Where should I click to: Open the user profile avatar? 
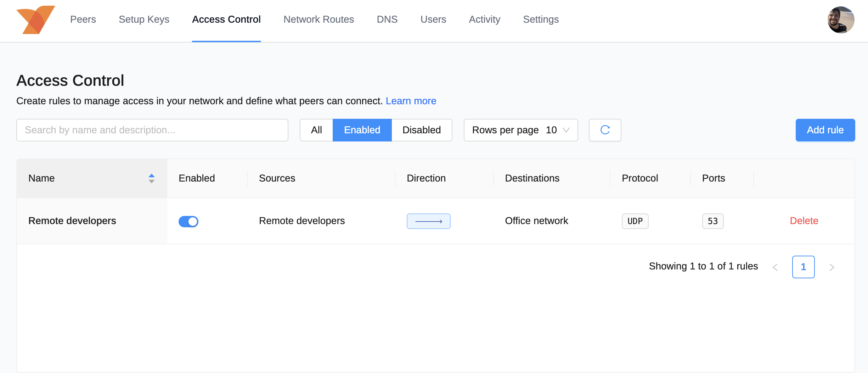[840, 20]
